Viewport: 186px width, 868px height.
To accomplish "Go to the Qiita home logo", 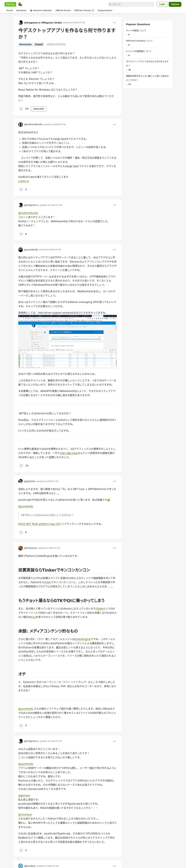I will [10, 4].
